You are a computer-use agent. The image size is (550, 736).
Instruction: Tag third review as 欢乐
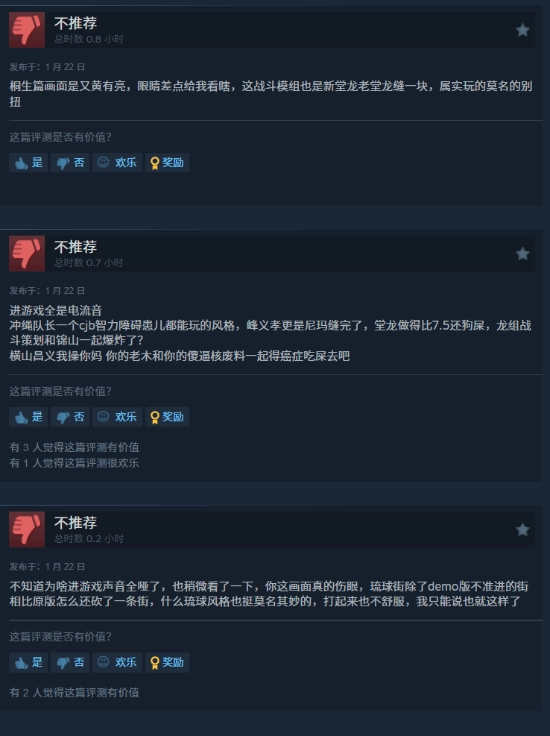(117, 662)
